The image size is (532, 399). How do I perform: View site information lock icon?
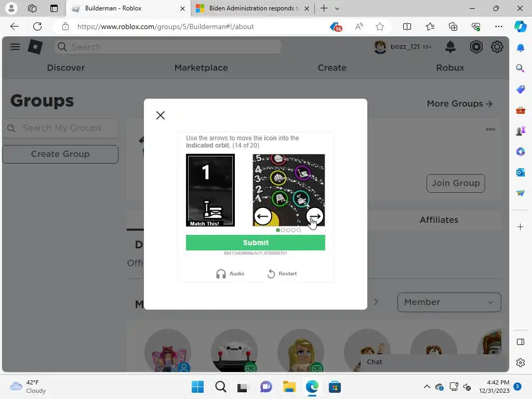point(65,26)
